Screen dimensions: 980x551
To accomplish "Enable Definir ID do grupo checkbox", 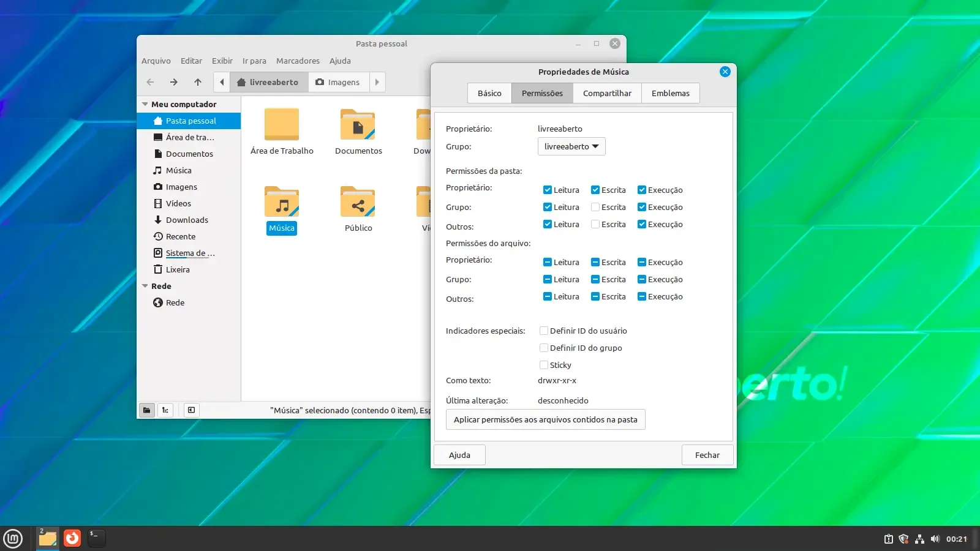I will 544,348.
